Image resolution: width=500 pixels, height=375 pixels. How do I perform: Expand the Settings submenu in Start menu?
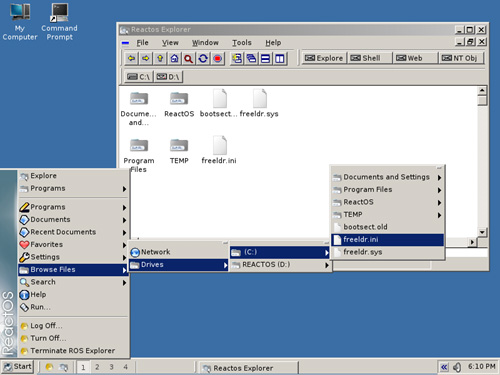73,257
